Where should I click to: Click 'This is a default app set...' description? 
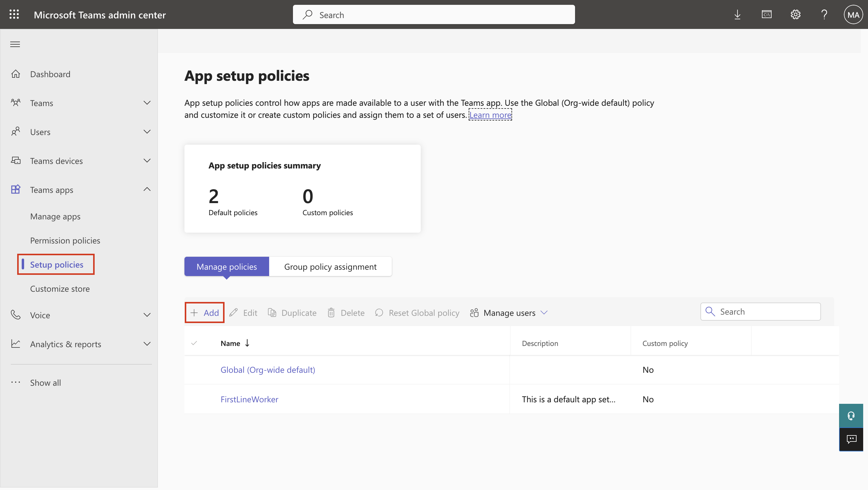pos(568,399)
